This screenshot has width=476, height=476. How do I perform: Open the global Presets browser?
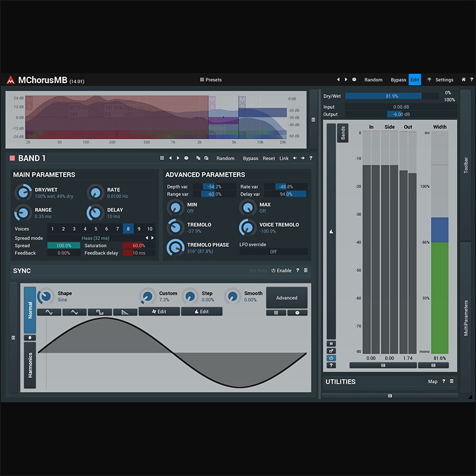[211, 80]
